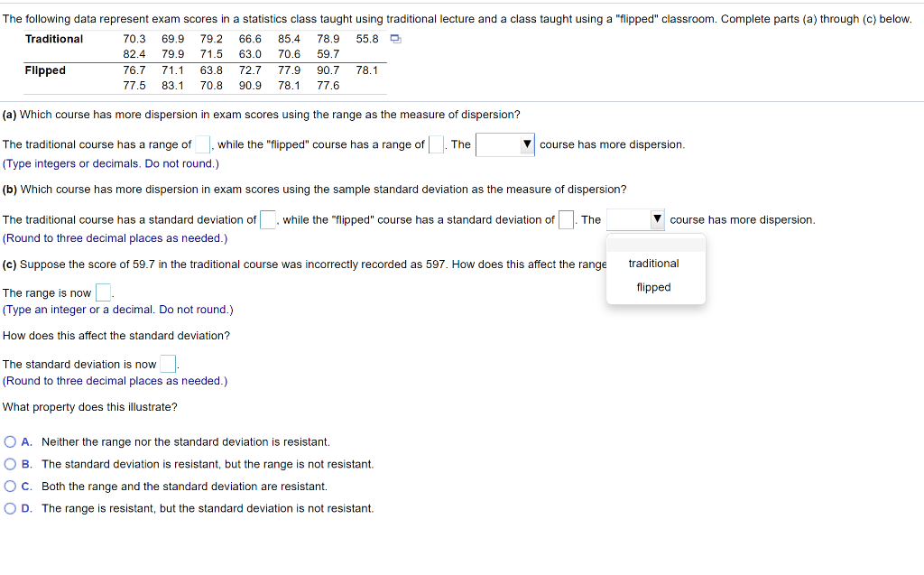924x575 pixels.
Task: Click the traditional course range input box
Action: [x=202, y=144]
